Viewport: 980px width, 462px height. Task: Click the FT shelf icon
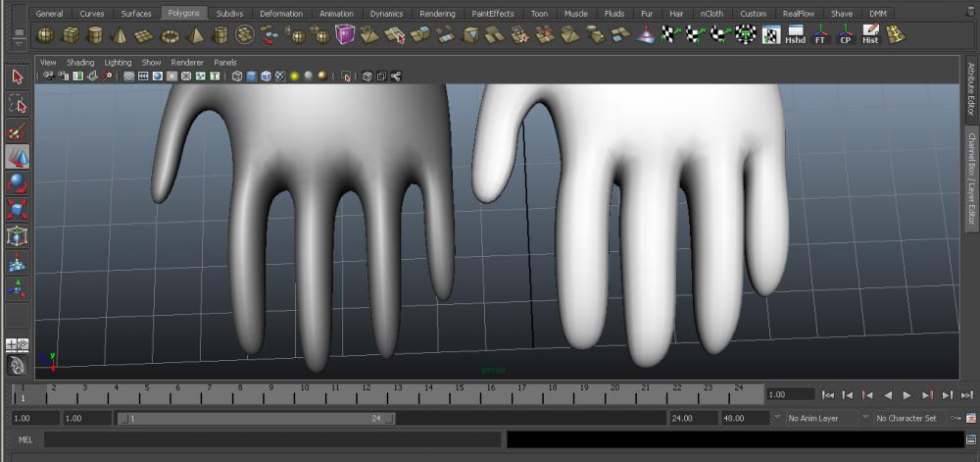820,35
